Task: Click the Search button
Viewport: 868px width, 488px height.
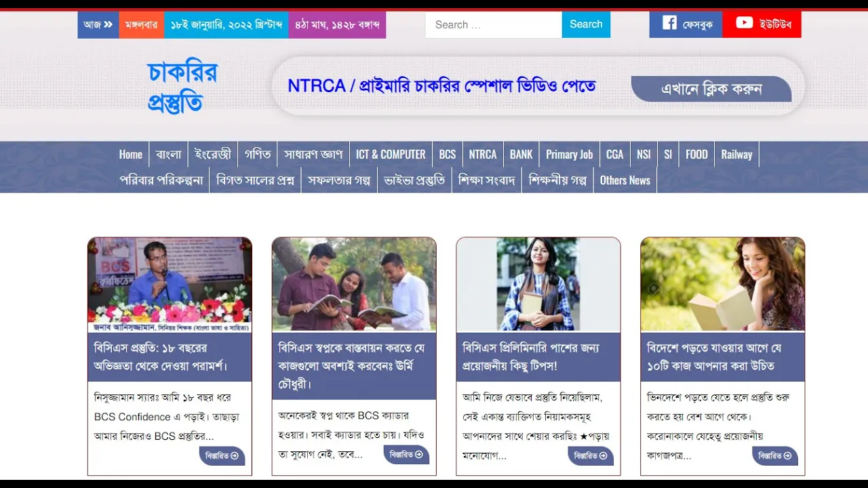Action: 586,24
